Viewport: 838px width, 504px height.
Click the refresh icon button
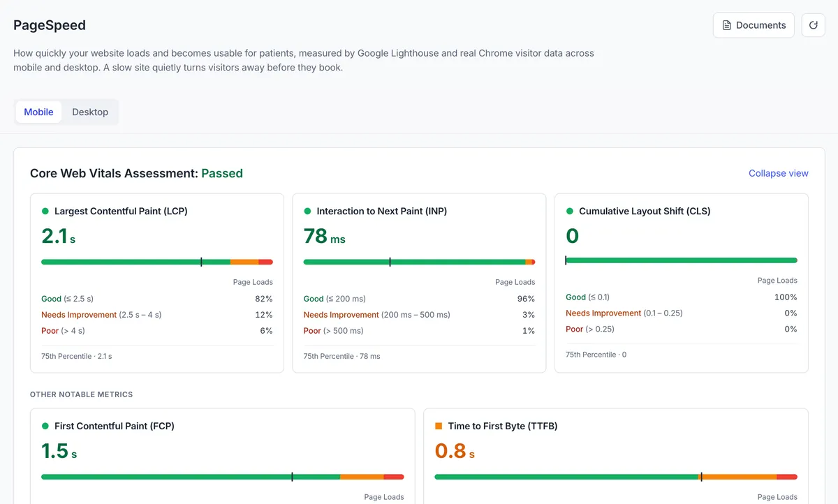813,25
